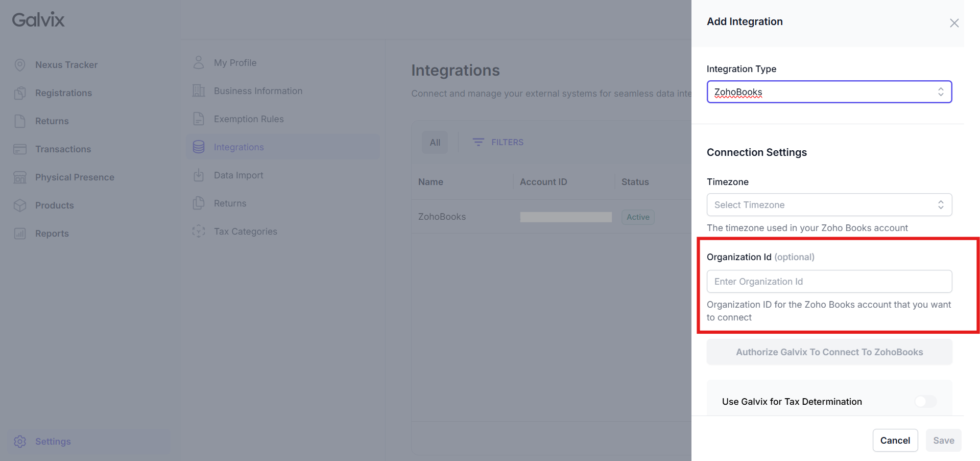This screenshot has height=461, width=980.
Task: Go to Registrations page
Action: coord(63,93)
